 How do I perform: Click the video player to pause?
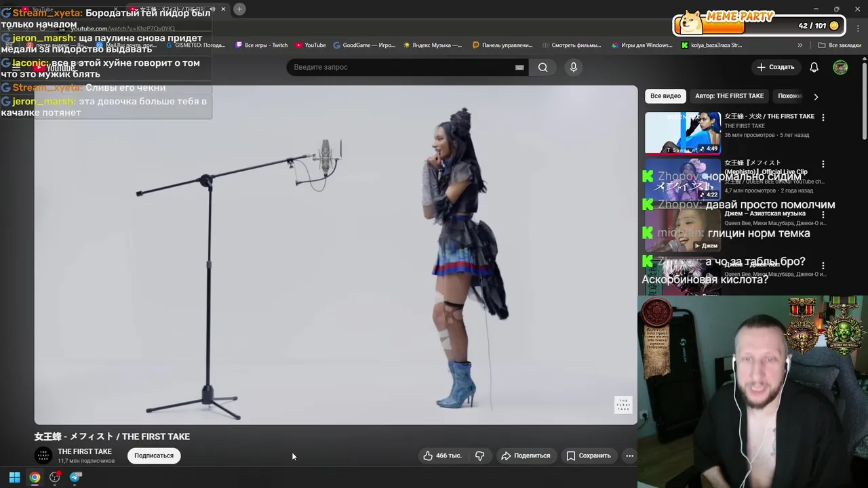[x=336, y=255]
